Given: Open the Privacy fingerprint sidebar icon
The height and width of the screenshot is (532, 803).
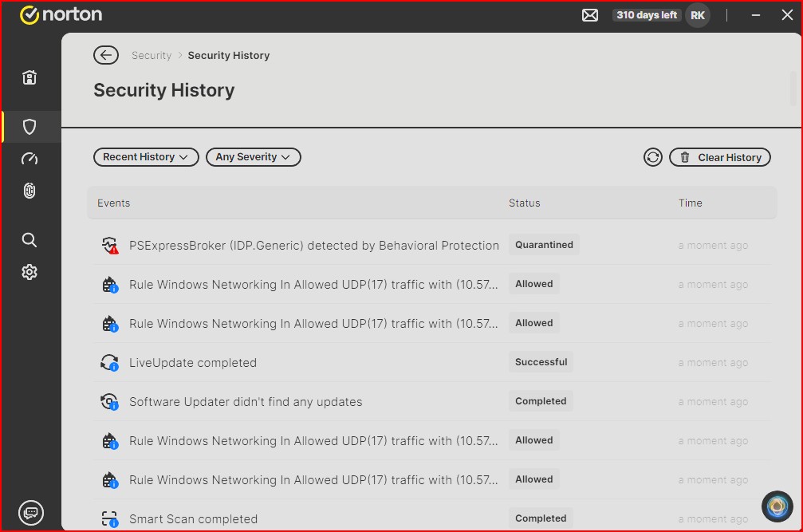Looking at the screenshot, I should pyautogui.click(x=30, y=191).
